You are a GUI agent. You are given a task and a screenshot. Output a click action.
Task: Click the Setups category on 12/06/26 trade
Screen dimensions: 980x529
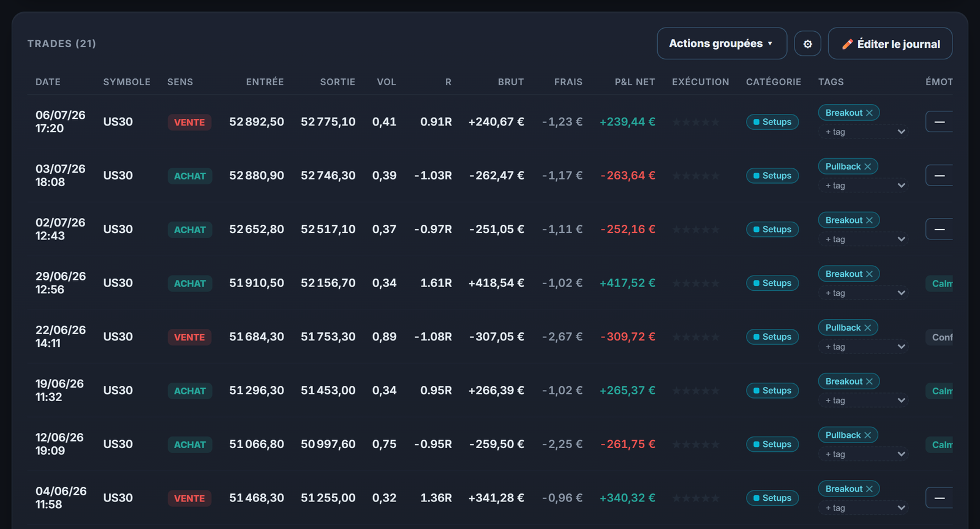pos(772,444)
